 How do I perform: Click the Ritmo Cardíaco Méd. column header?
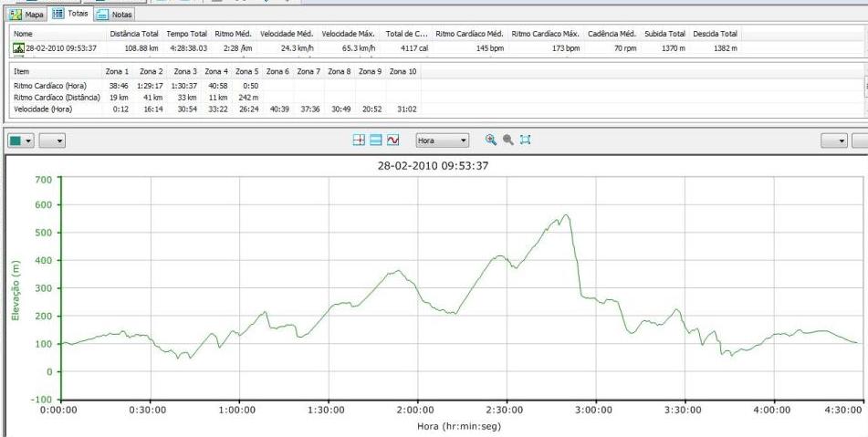pyautogui.click(x=469, y=34)
